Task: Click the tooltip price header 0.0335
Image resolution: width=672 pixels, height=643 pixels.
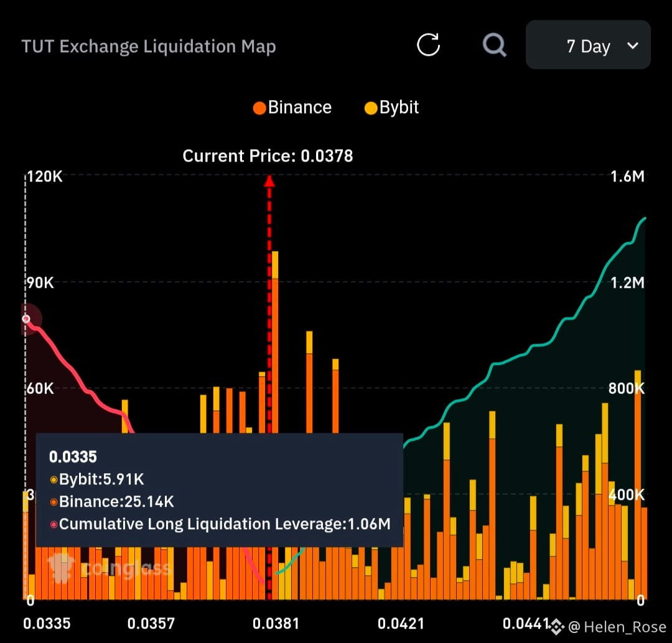Action: (x=73, y=457)
